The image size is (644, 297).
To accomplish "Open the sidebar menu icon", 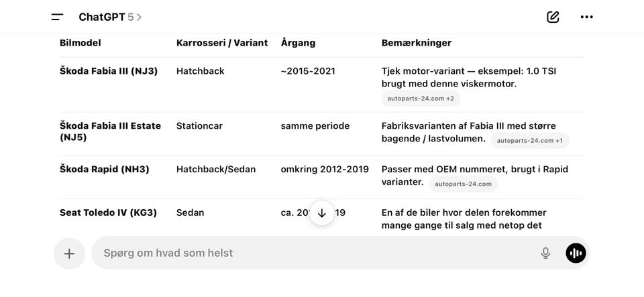I will 57,17.
